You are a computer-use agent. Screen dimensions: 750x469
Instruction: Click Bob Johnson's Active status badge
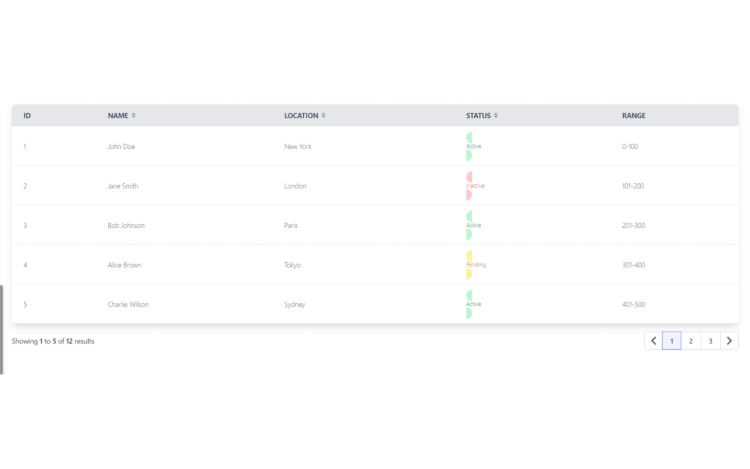pyautogui.click(x=474, y=225)
